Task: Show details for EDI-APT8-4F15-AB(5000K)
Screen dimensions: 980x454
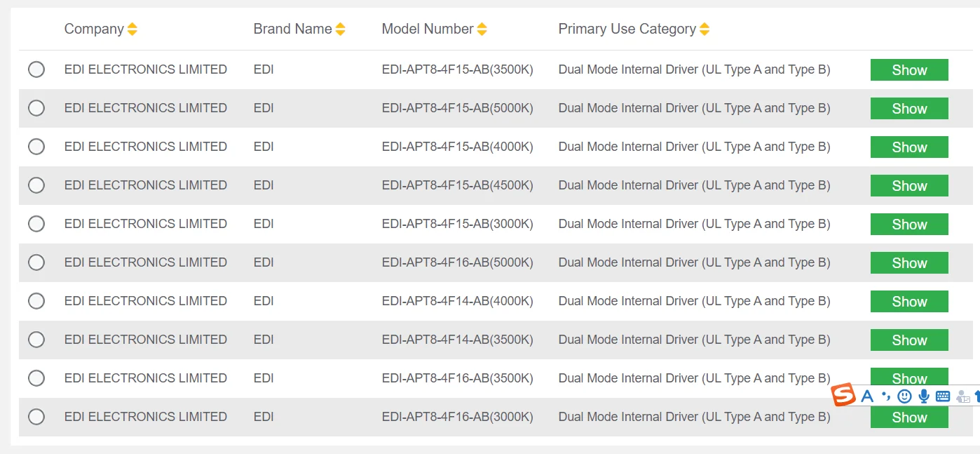Action: 909,109
